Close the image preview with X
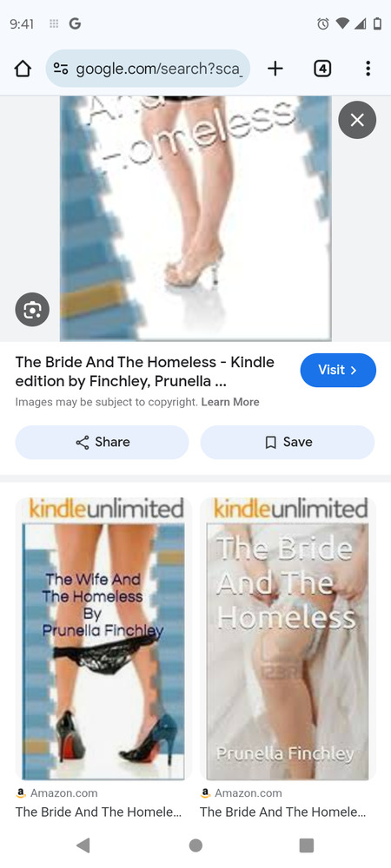The height and width of the screenshot is (868, 391). point(357,120)
